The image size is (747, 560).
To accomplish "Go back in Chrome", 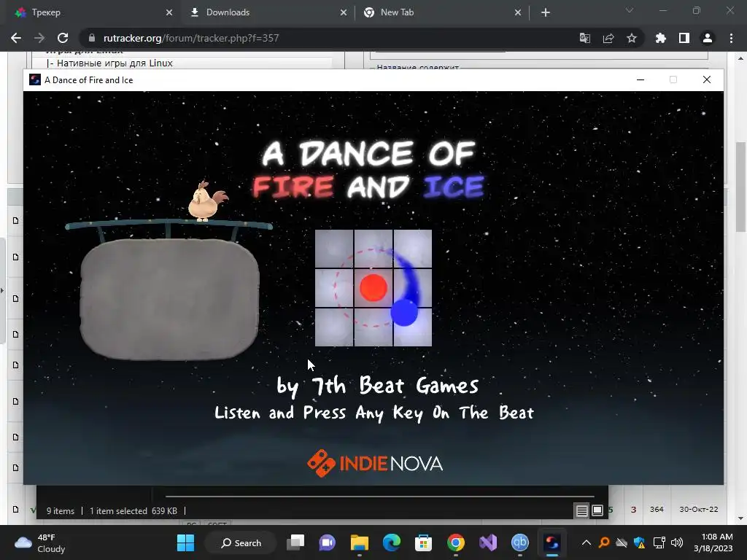I will click(16, 38).
